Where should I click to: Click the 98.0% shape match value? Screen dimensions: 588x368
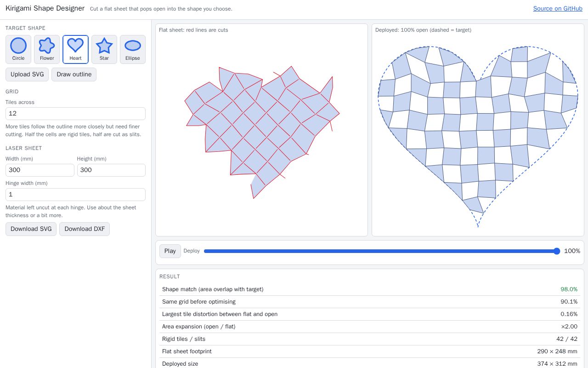[569, 289]
